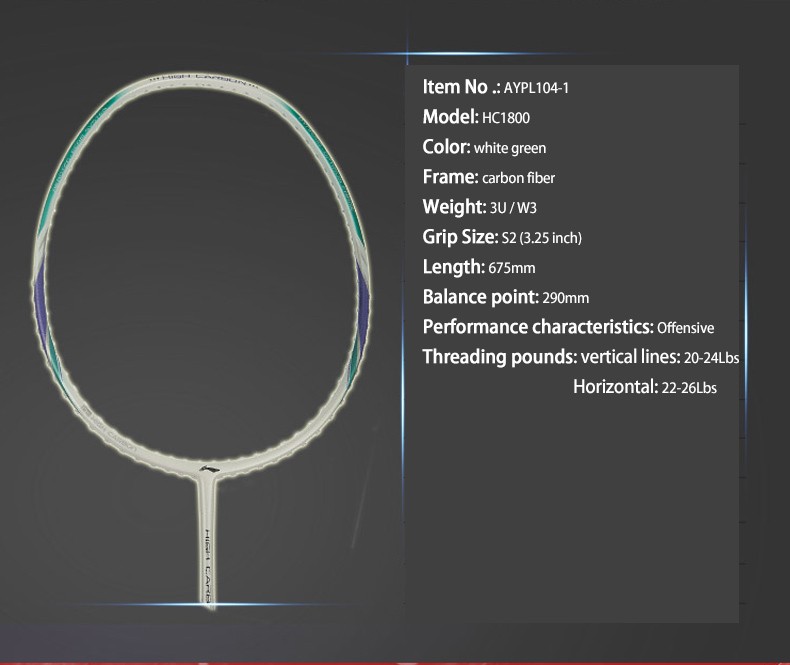This screenshot has height=665, width=790.
Task: Click the "Threading pounds" label
Action: click(x=499, y=357)
